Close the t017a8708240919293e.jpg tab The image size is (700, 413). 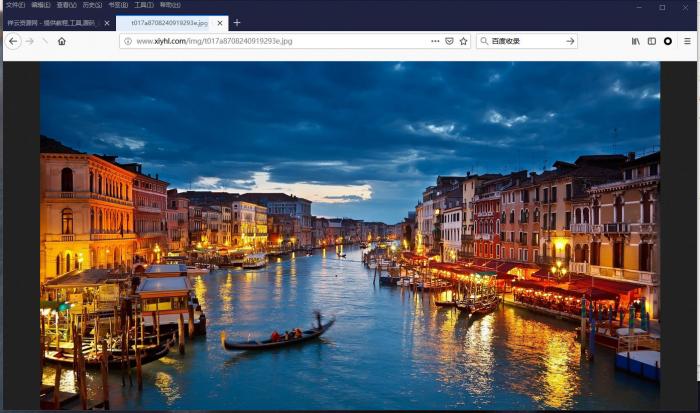point(219,23)
